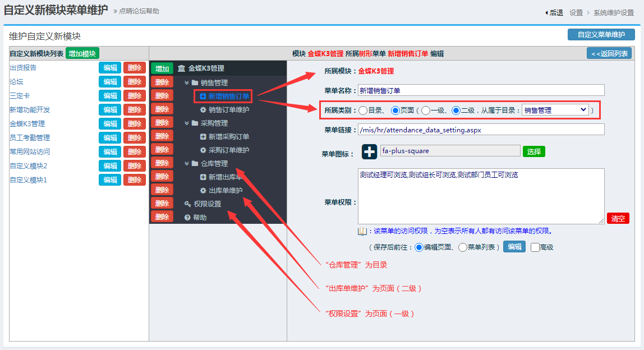The width and height of the screenshot is (644, 350).
Task: Delete the 帮助 tree row
Action: tap(162, 217)
